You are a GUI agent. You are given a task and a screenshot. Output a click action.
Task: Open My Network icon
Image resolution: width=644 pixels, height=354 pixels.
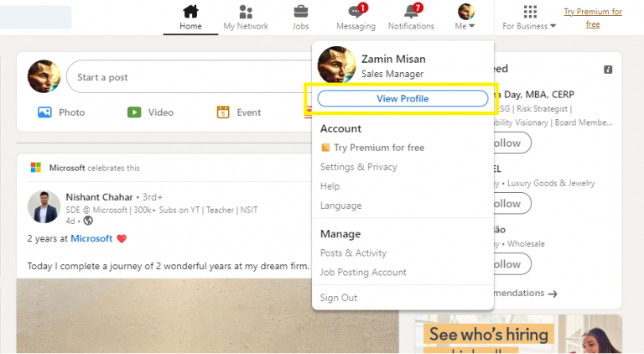tap(246, 12)
